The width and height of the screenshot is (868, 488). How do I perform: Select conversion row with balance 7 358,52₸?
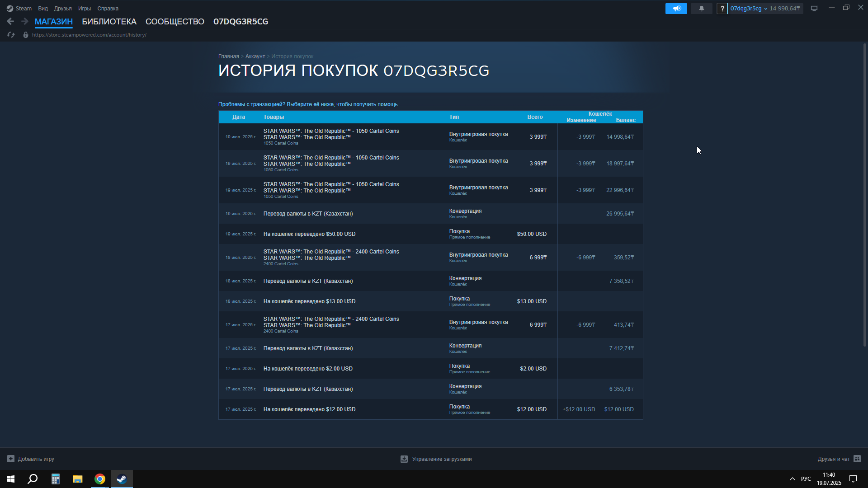click(x=430, y=281)
